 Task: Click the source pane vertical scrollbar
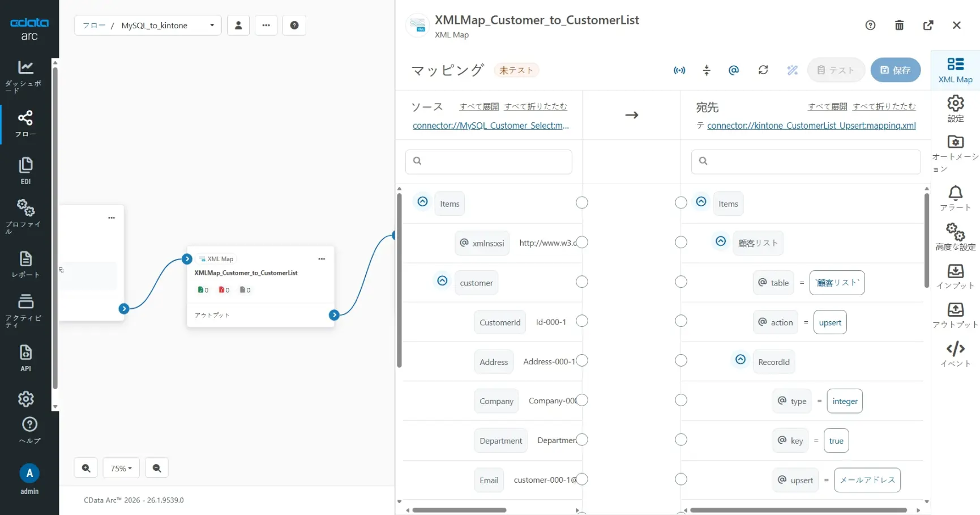[x=399, y=280]
